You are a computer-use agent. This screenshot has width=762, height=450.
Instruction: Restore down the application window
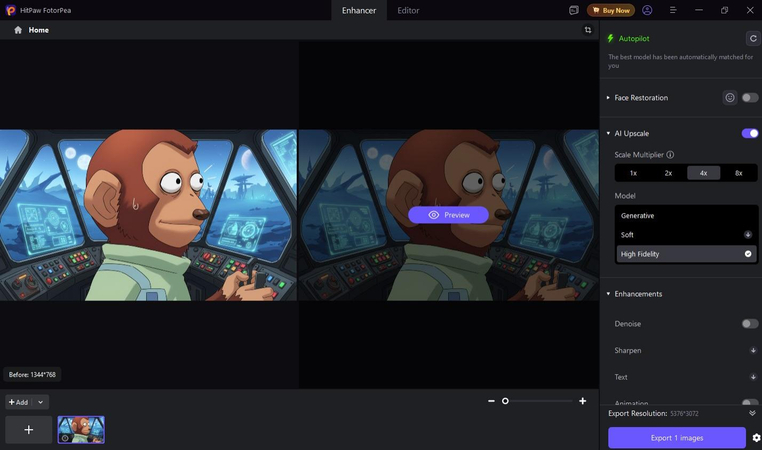click(725, 10)
